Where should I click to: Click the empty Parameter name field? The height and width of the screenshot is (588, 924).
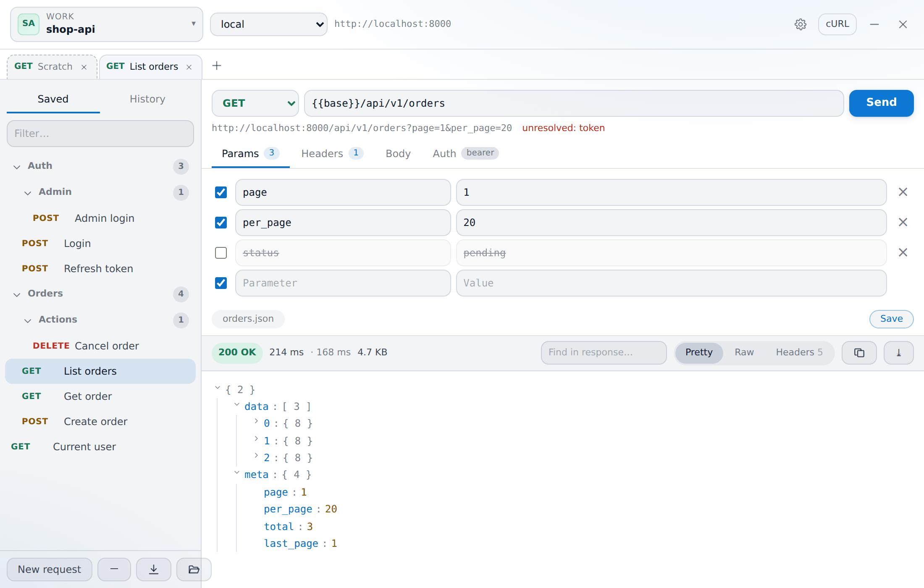343,283
